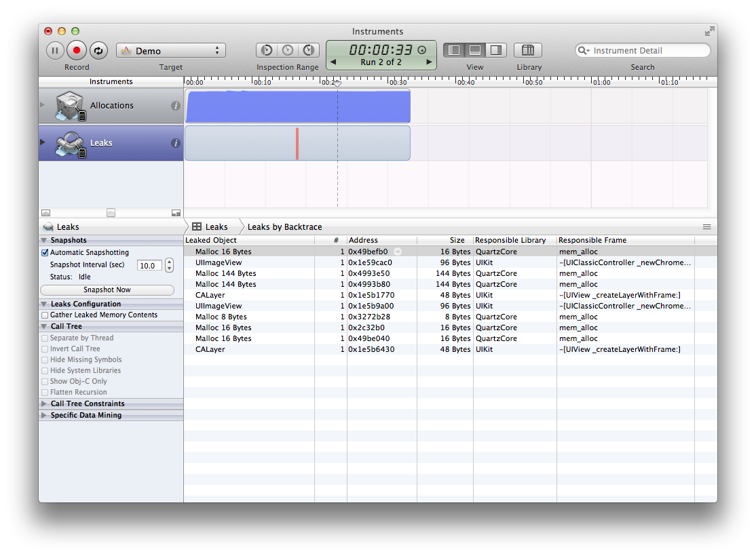Image resolution: width=756 pixels, height=556 pixels.
Task: Expand the Specific Data Mining section
Action: [45, 416]
